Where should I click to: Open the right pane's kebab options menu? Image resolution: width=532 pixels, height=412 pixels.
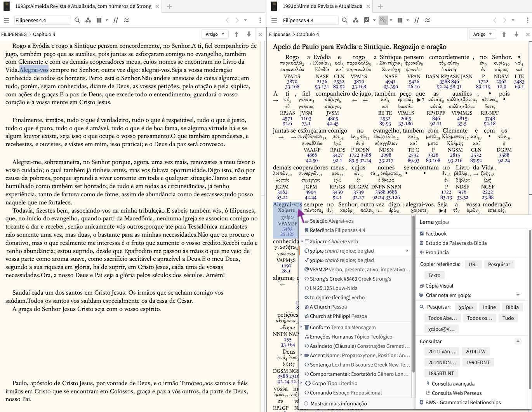click(x=527, y=20)
